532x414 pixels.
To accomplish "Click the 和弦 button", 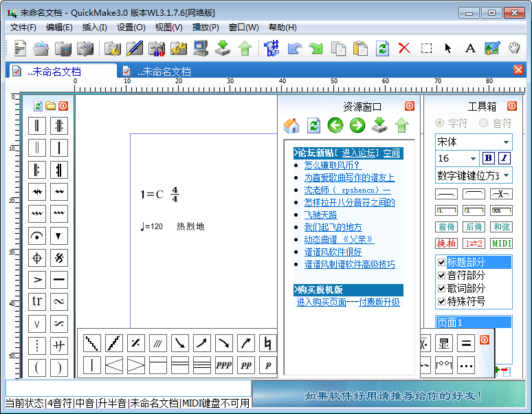I will [501, 227].
